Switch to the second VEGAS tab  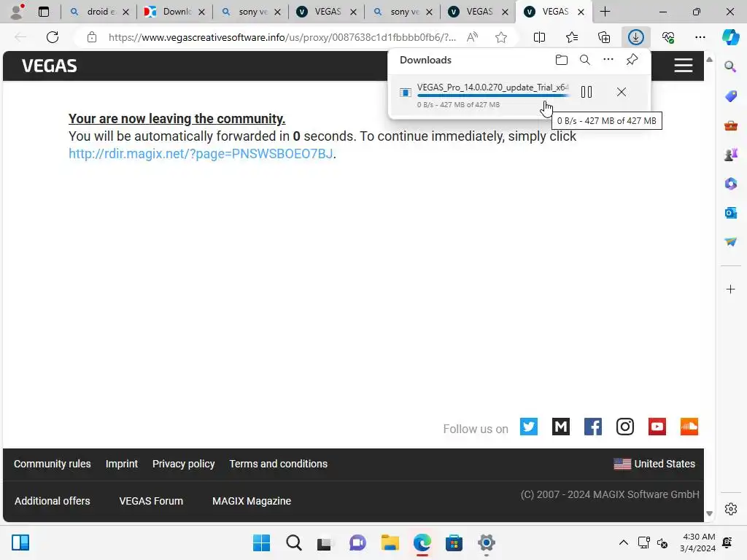(x=478, y=12)
